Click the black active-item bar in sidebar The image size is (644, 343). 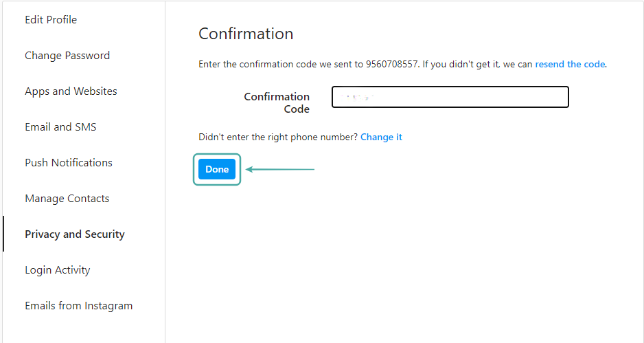tap(3, 234)
